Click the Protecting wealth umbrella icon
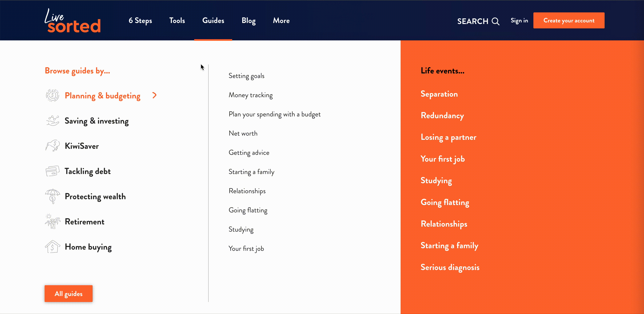 [x=52, y=196]
